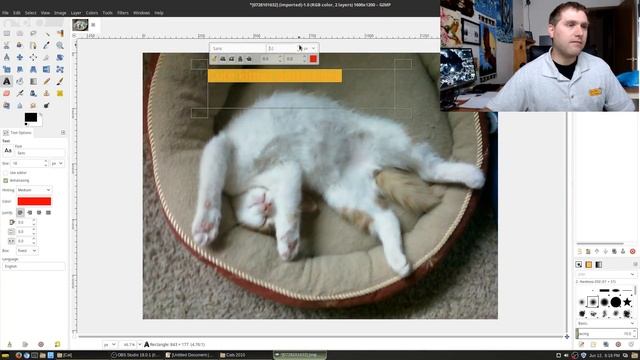Select the Rectangle Select tool
The image size is (640, 360).
[7, 33]
